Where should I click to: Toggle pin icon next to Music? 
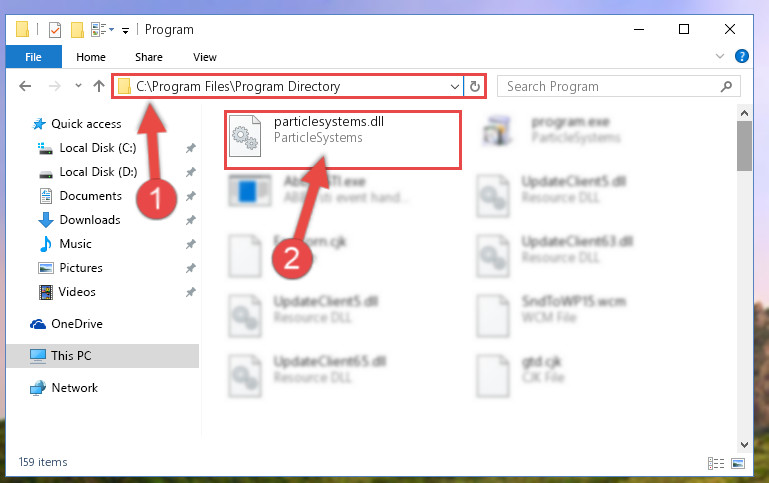click(x=190, y=244)
